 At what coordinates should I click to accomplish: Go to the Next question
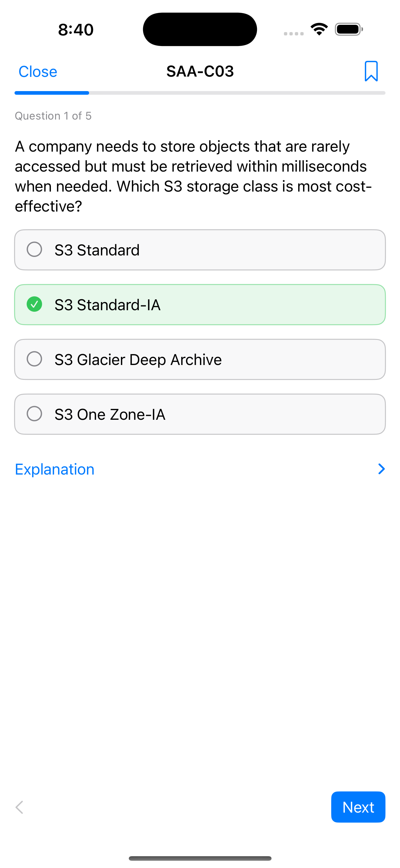[x=358, y=807]
